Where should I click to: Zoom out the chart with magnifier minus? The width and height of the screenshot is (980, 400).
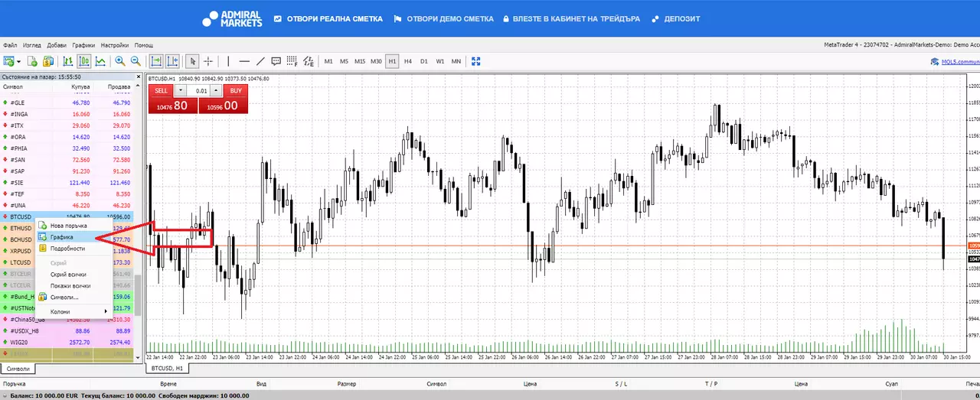pos(136,61)
